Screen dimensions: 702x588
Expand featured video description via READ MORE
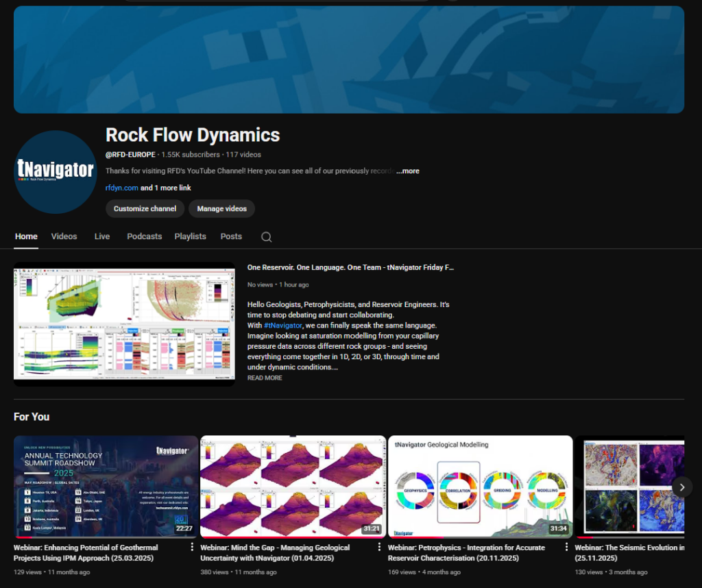click(x=265, y=378)
